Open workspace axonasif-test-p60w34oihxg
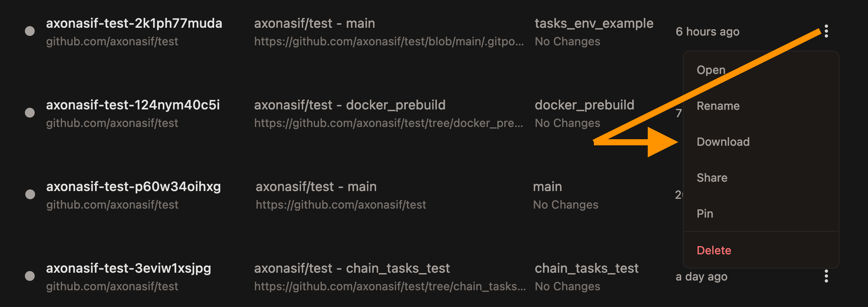 click(133, 187)
